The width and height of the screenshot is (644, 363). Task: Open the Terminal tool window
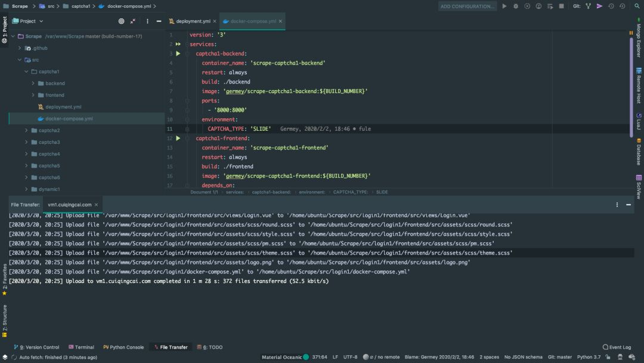point(81,347)
